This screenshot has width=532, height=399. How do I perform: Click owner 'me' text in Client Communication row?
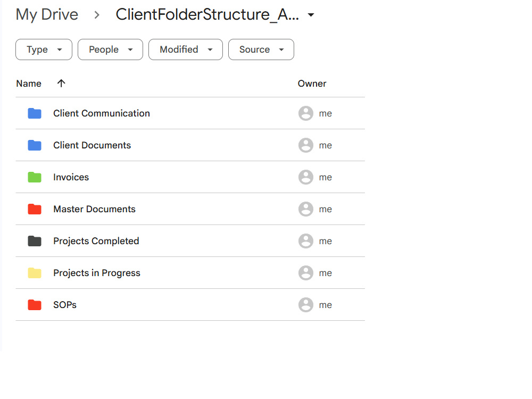click(326, 114)
